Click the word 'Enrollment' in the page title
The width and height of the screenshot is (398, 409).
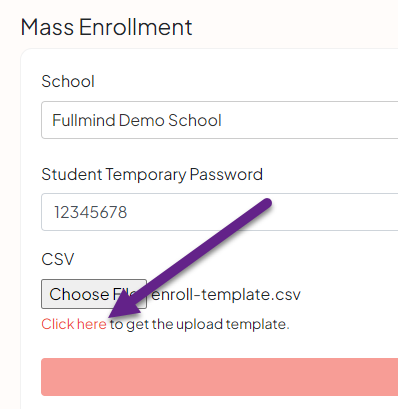pos(136,27)
